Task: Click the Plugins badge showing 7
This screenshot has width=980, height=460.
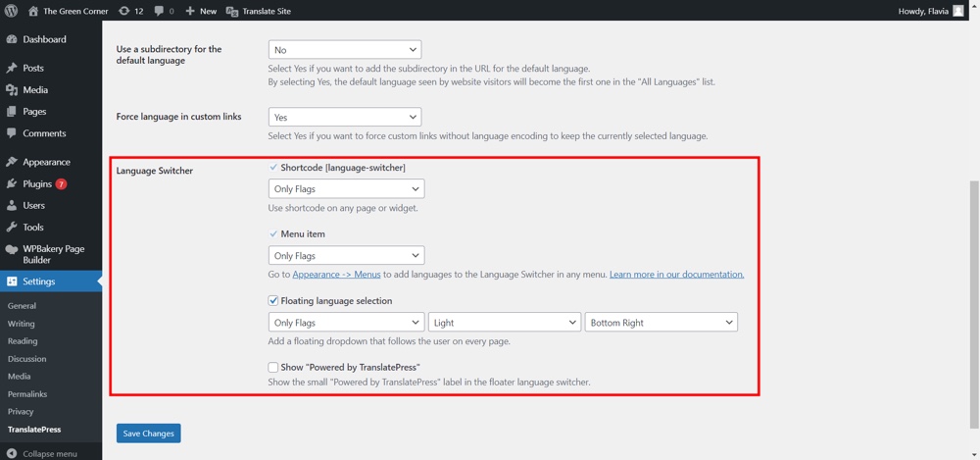Action: [61, 184]
